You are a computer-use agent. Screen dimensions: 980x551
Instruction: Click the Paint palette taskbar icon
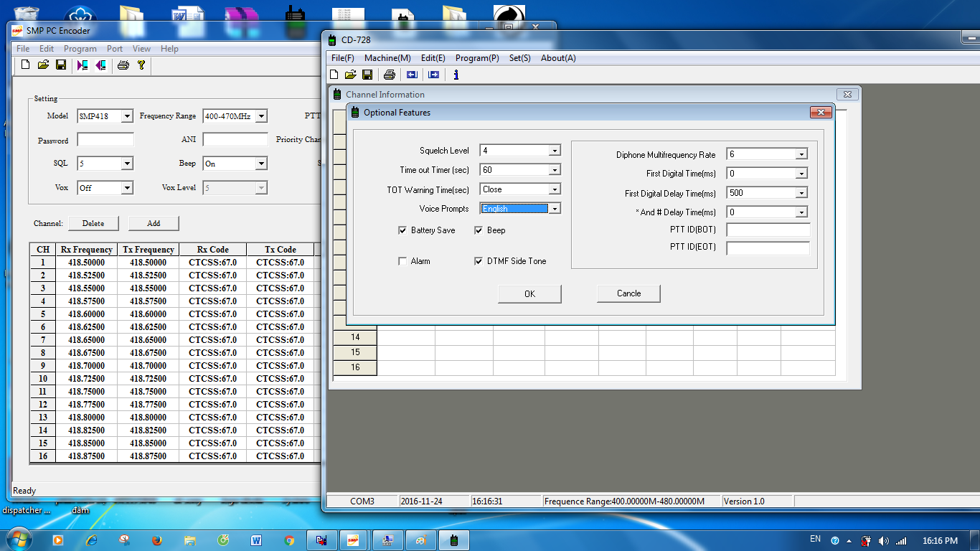point(421,540)
